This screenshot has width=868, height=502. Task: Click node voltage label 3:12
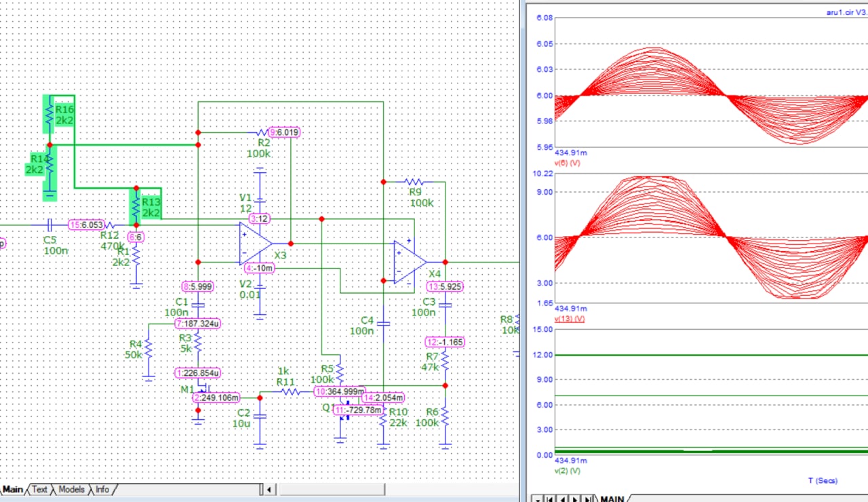259,218
